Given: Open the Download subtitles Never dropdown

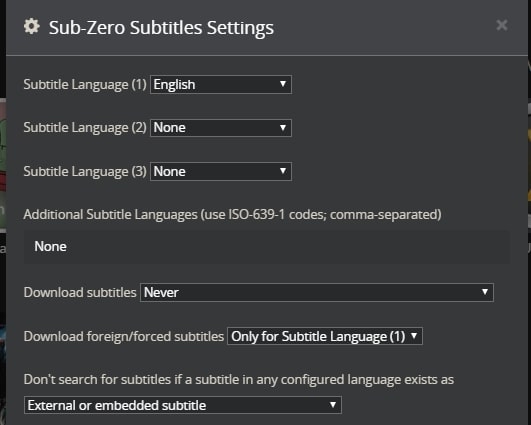Looking at the screenshot, I should coord(317,292).
